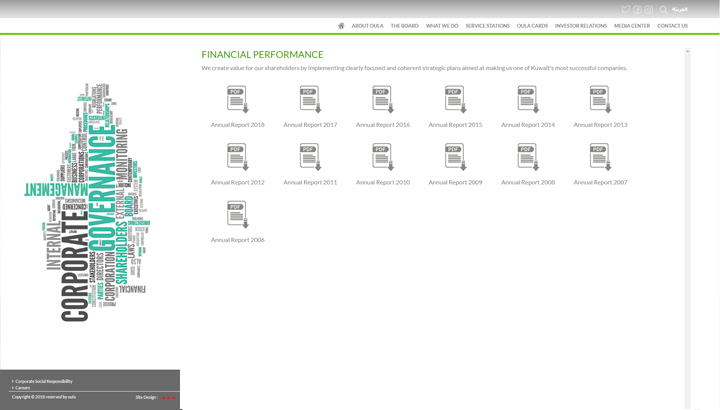This screenshot has width=720, height=410.
Task: Open THE BOARD menu item
Action: point(405,26)
